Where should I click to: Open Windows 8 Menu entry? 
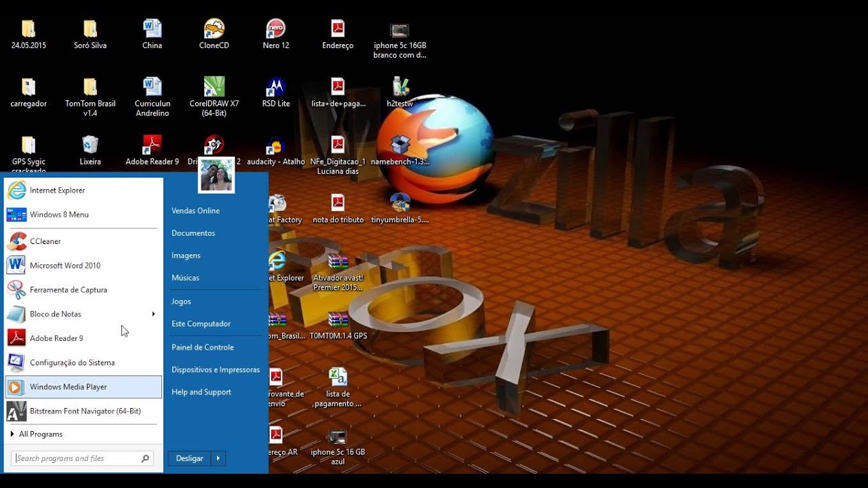pos(83,215)
